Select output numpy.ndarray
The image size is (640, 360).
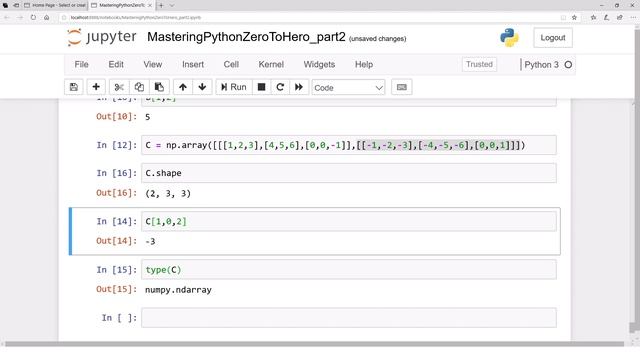click(178, 290)
